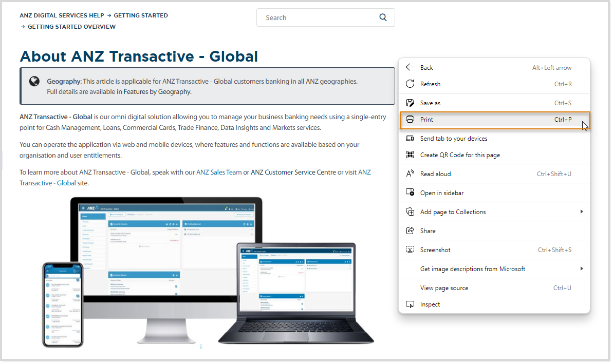Select Send tab to your devices

453,138
